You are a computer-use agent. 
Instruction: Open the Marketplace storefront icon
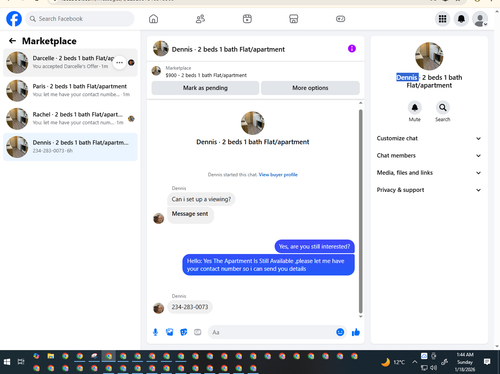click(294, 19)
